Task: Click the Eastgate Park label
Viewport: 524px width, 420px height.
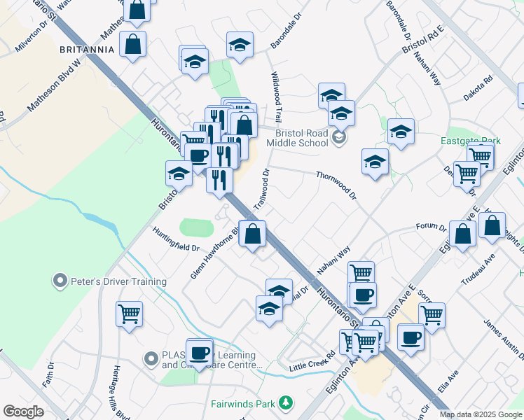Action: pos(471,141)
